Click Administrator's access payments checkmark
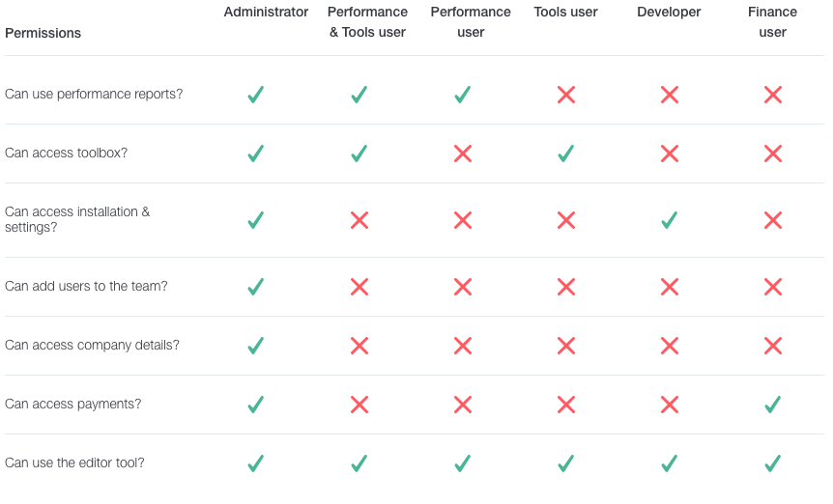This screenshot has width=833, height=504. (x=255, y=405)
